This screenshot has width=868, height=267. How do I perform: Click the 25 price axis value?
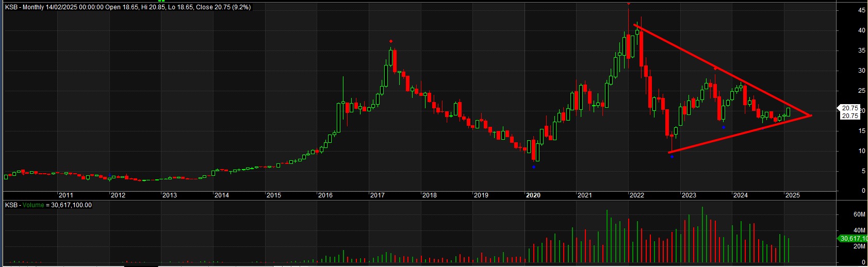tap(862, 91)
